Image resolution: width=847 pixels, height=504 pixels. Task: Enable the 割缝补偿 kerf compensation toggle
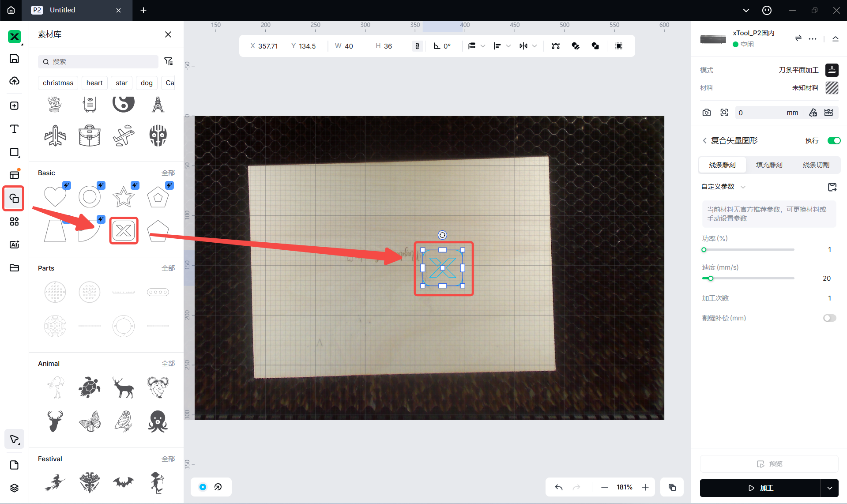point(829,318)
